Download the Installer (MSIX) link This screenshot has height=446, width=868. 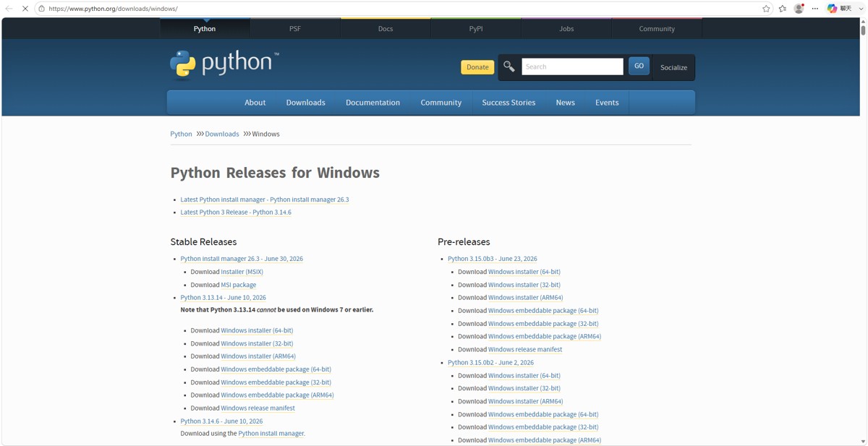click(x=242, y=272)
